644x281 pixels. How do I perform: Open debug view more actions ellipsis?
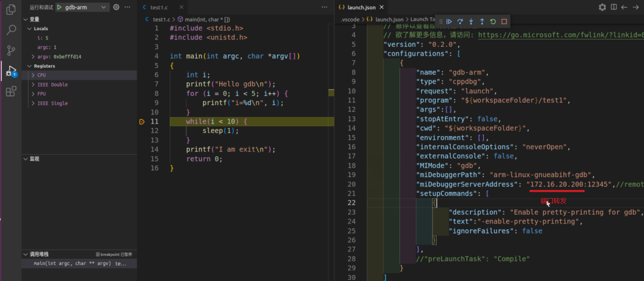point(127,7)
